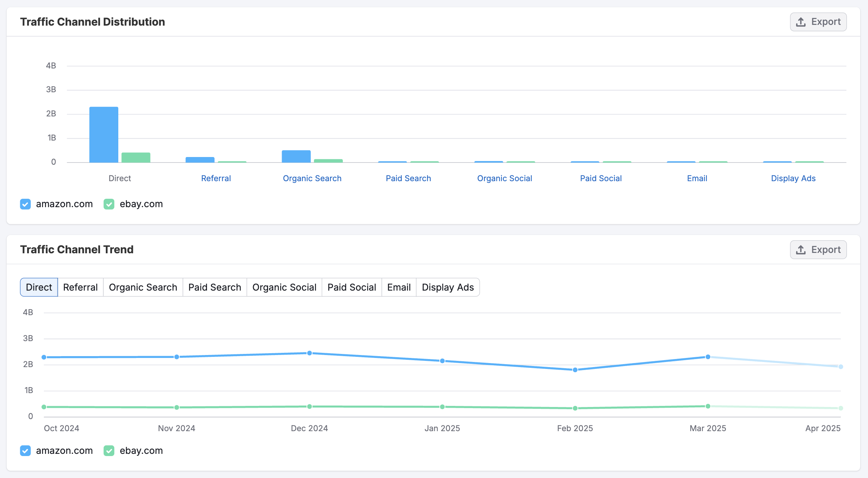Open the Referral channel axis link
The width and height of the screenshot is (868, 478).
click(216, 178)
